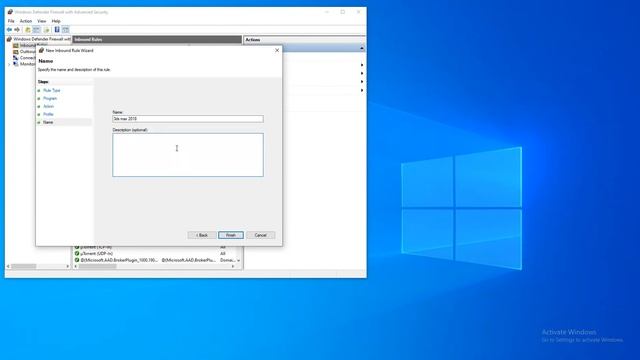Select the @{Microsoft.AAD.BrokerPlugin_1000.190 rule row
The image size is (640, 360).
click(x=156, y=260)
